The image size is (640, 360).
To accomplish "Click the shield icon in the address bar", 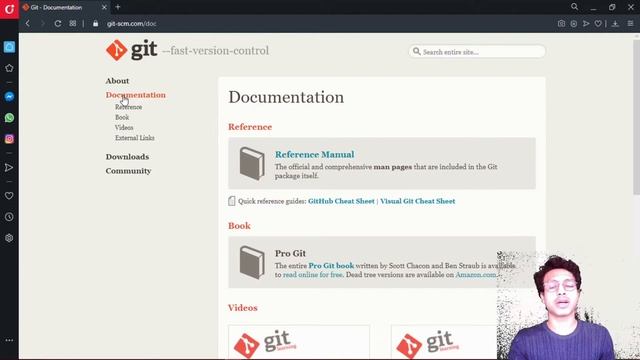I will pos(574,24).
